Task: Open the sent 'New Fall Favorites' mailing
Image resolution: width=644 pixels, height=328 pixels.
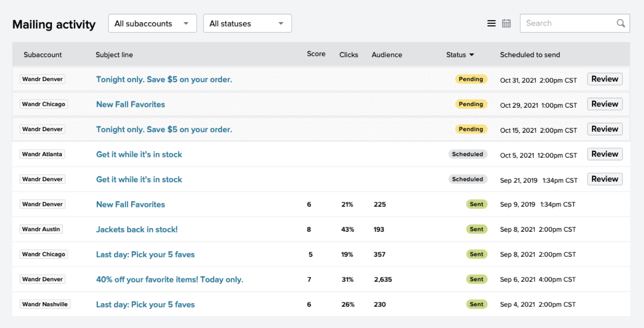Action: [131, 204]
